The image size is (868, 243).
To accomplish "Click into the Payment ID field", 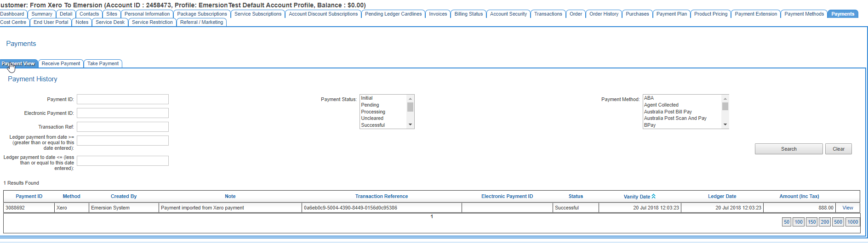I will tap(123, 99).
